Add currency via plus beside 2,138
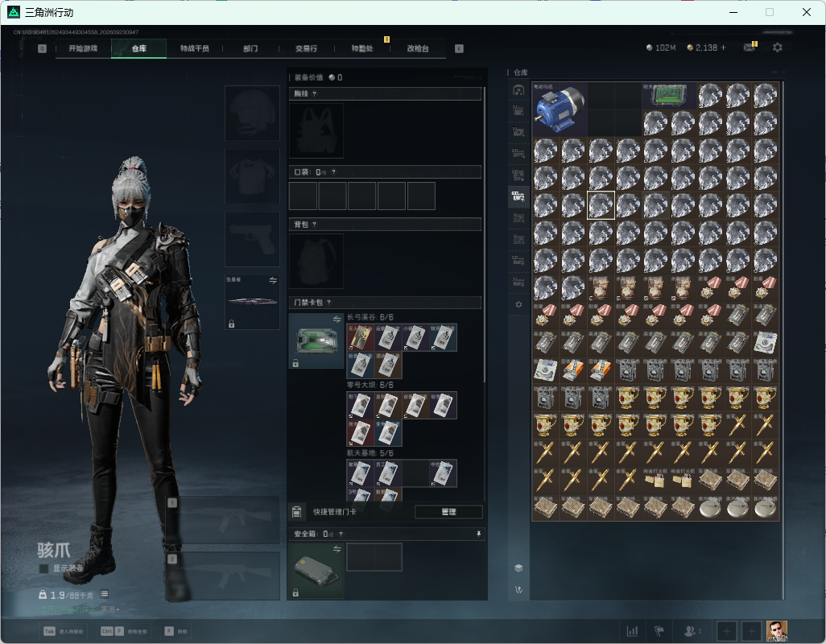Viewport: 826px width, 644px height. coord(723,47)
